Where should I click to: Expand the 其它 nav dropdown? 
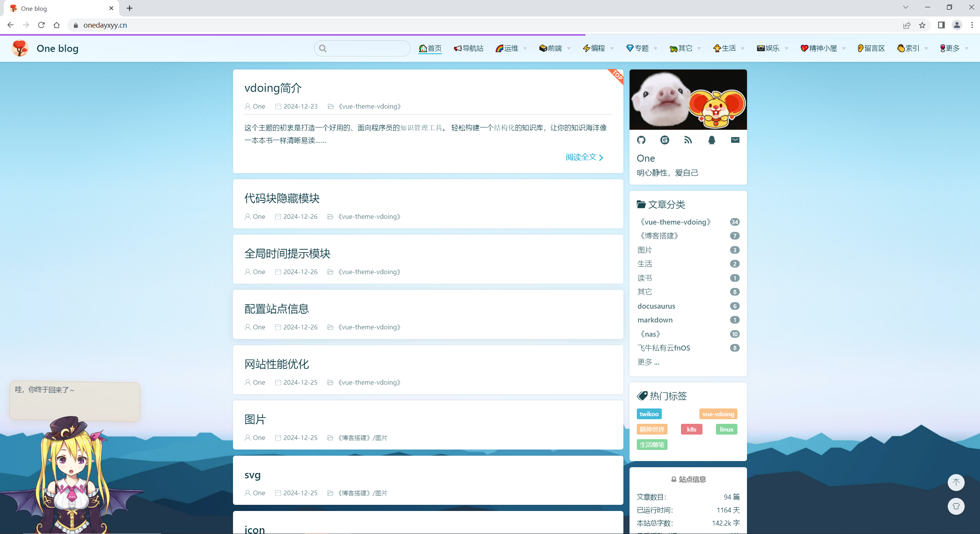[685, 48]
